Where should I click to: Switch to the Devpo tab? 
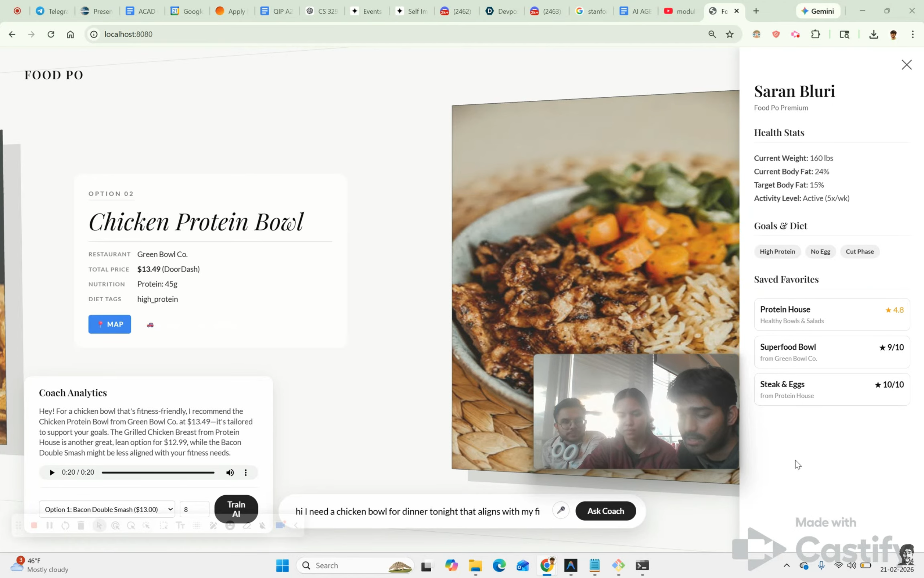[x=501, y=11]
